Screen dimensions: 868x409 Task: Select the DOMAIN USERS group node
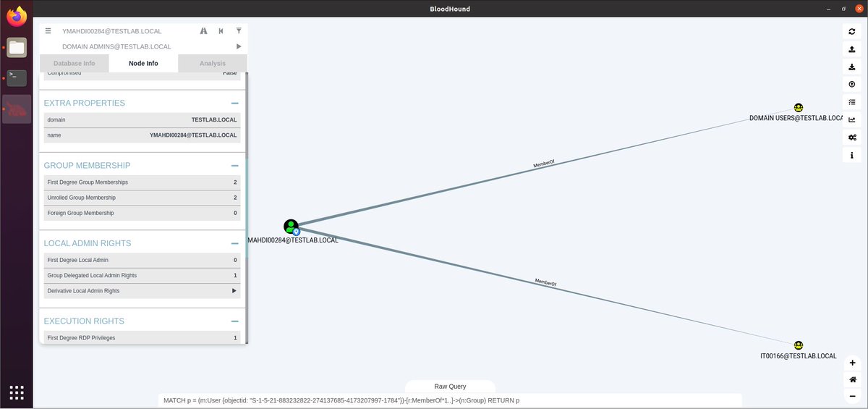point(799,108)
